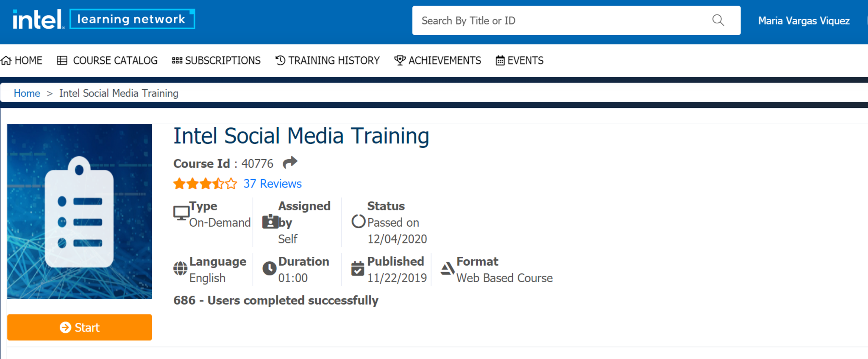
Task: Click the search magnifier icon
Action: point(718,20)
